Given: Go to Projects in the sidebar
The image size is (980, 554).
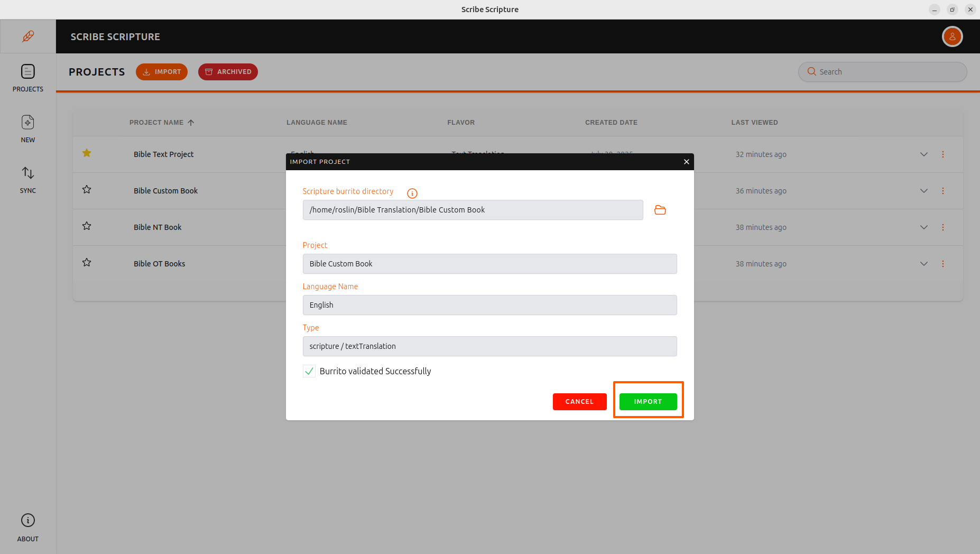Looking at the screenshot, I should (x=28, y=78).
